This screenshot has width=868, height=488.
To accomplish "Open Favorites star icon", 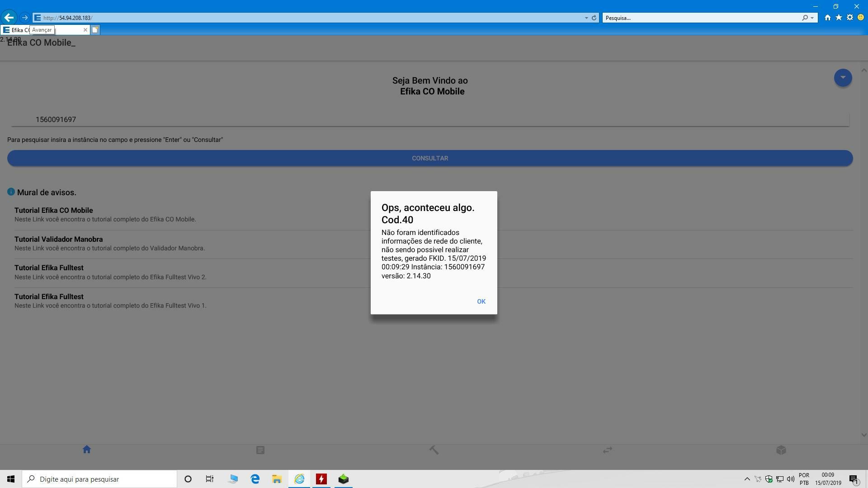I will 839,18.
